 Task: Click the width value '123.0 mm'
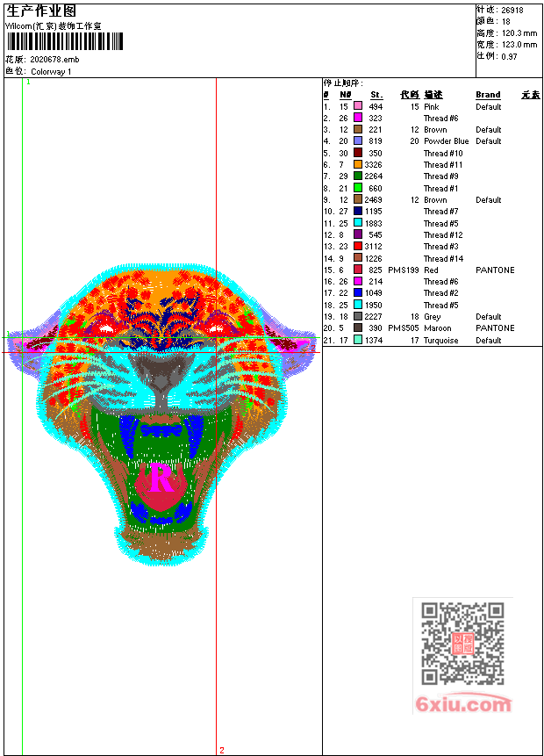519,45
